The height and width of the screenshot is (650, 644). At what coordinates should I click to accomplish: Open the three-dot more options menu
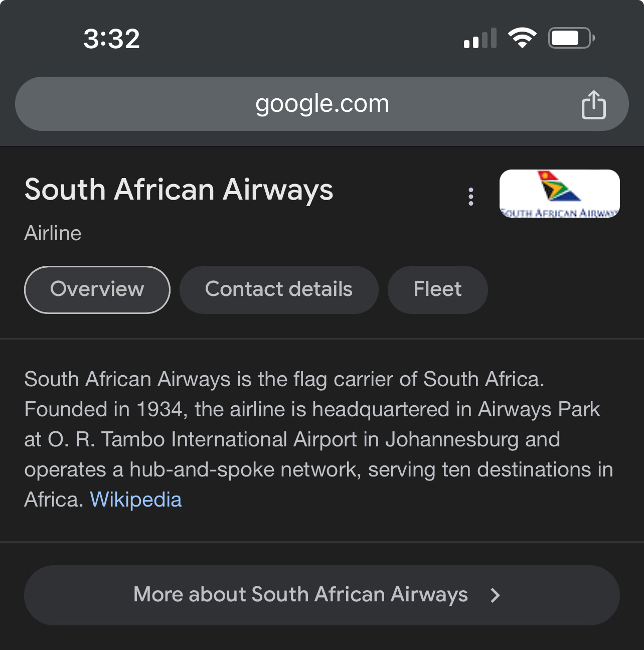tap(470, 197)
